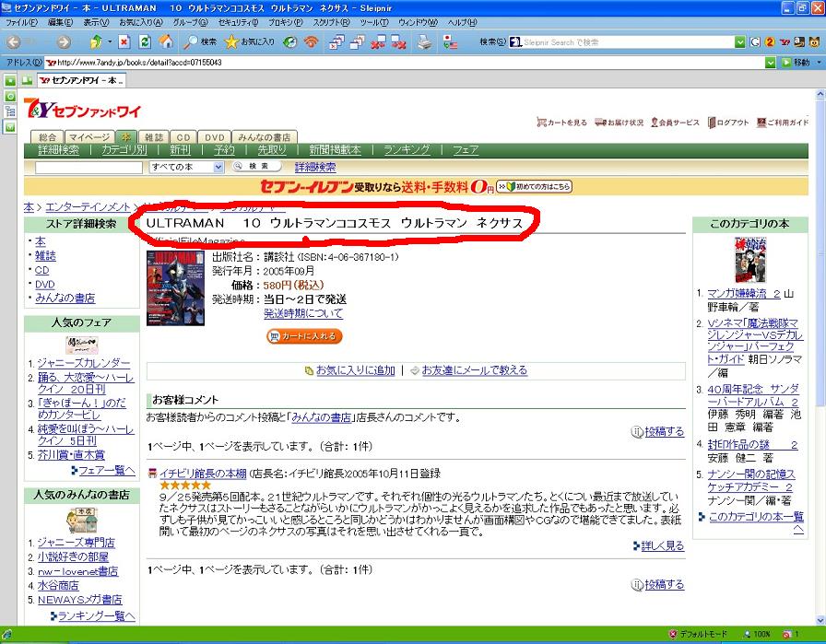Click the カートに入れる add-to-cart button
This screenshot has width=826, height=644.
pyautogui.click(x=304, y=336)
